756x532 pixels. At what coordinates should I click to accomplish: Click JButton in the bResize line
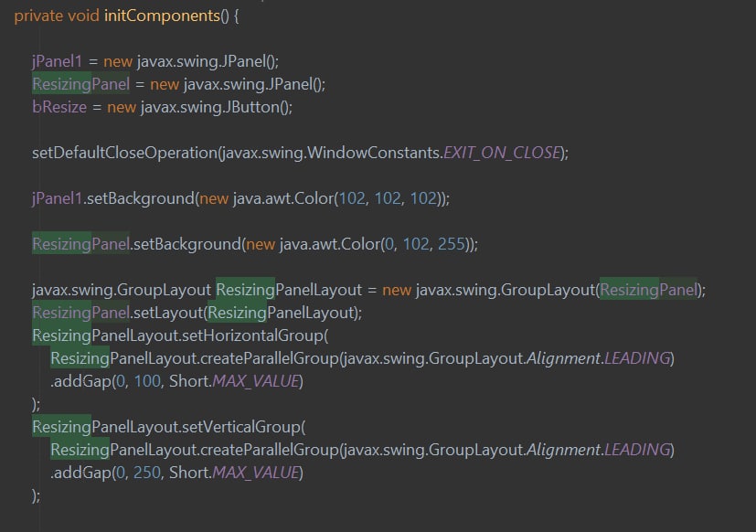[251, 107]
